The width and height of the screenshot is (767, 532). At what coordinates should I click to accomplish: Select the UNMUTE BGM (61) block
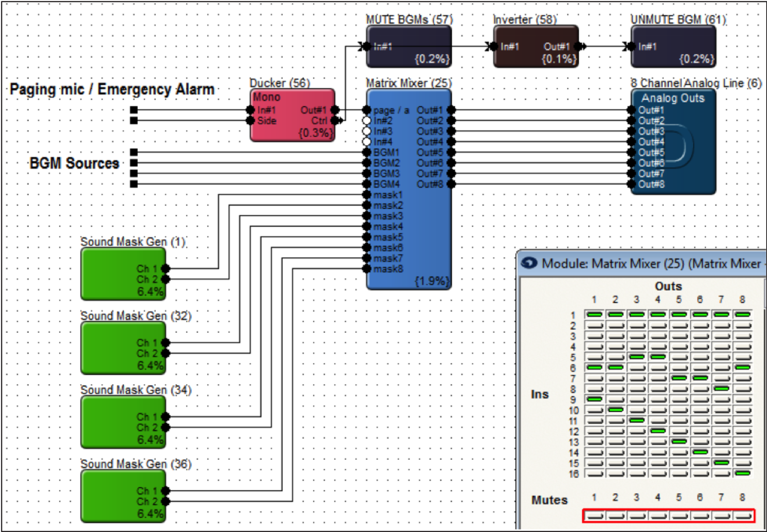click(x=673, y=46)
